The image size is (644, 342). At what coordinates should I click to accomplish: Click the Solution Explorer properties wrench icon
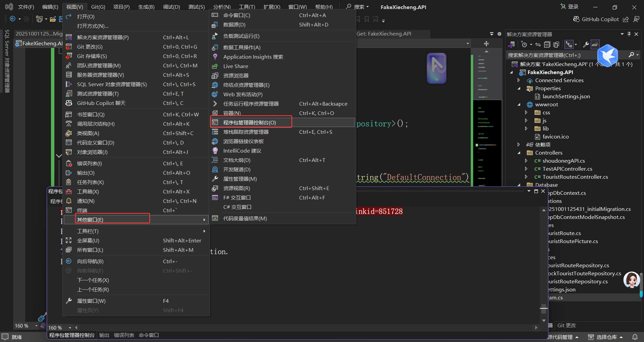pyautogui.click(x=586, y=44)
